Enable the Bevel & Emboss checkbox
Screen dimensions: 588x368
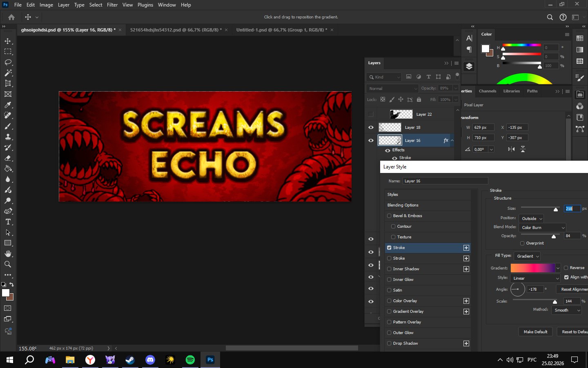coord(389,216)
